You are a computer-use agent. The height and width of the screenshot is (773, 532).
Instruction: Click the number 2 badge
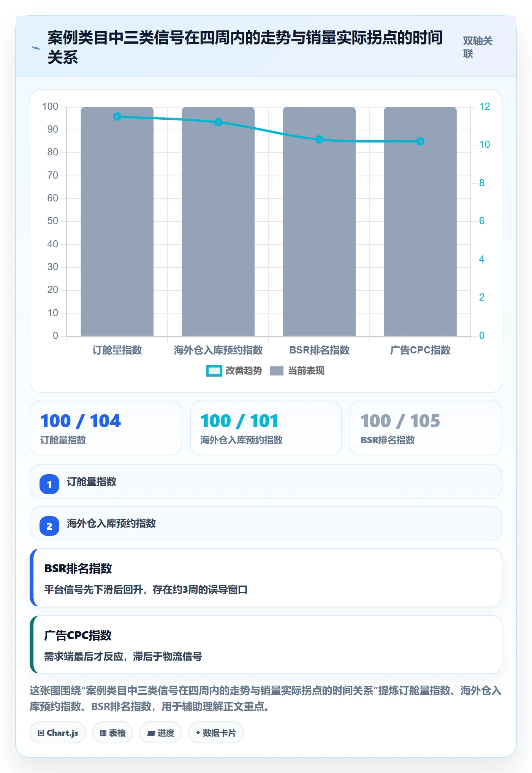click(x=49, y=526)
